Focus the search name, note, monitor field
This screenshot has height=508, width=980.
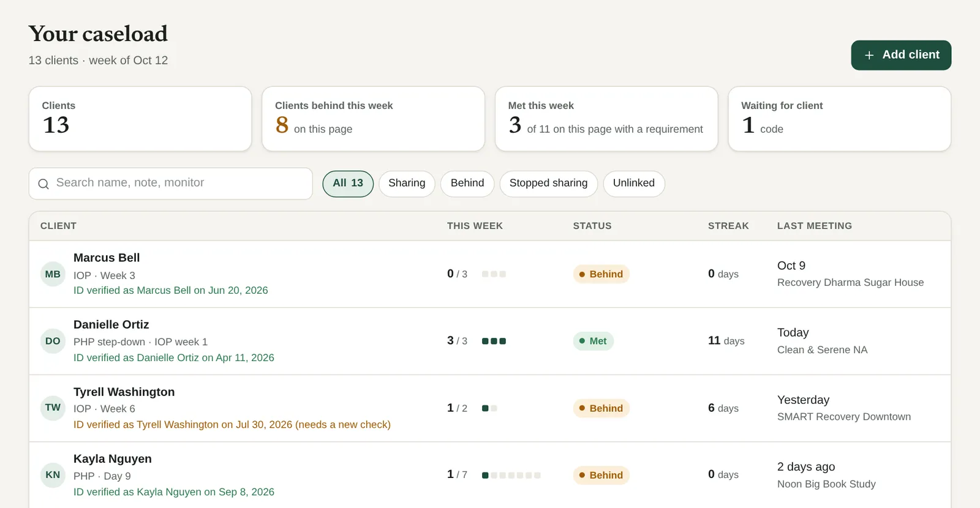[x=171, y=184]
